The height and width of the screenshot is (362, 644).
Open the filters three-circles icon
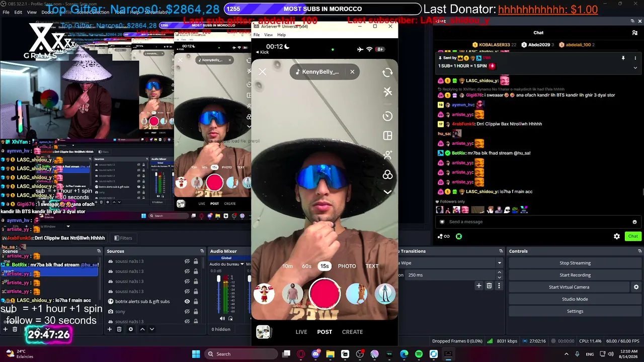point(387,174)
